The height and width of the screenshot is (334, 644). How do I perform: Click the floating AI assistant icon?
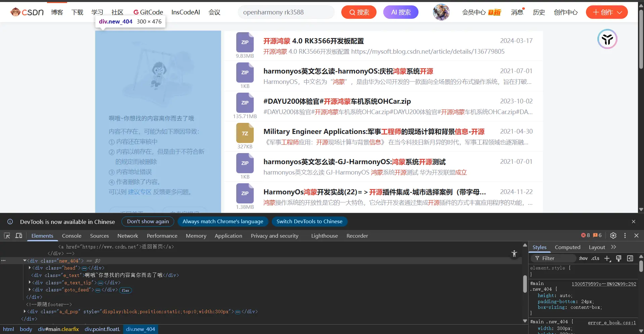tap(607, 39)
